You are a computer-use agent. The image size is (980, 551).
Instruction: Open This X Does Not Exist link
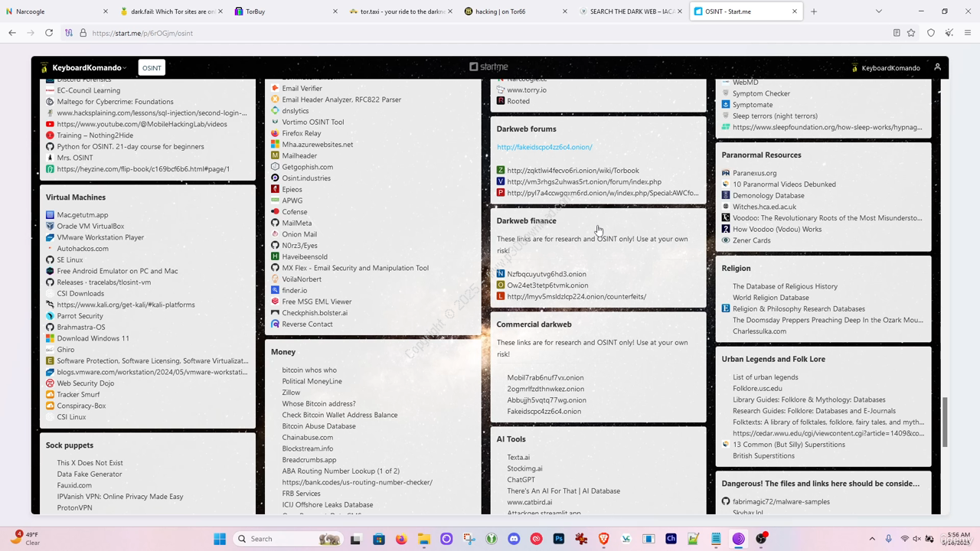point(90,463)
